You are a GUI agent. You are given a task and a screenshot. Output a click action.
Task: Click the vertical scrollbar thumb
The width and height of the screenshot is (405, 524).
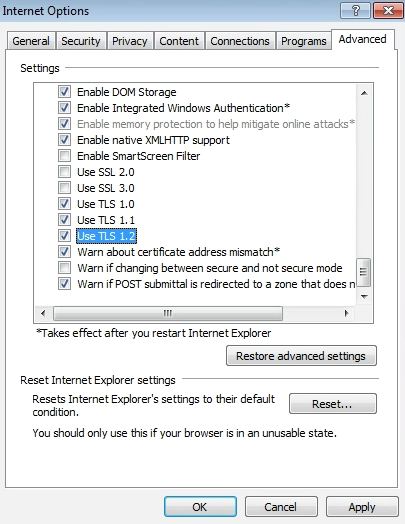pos(364,272)
